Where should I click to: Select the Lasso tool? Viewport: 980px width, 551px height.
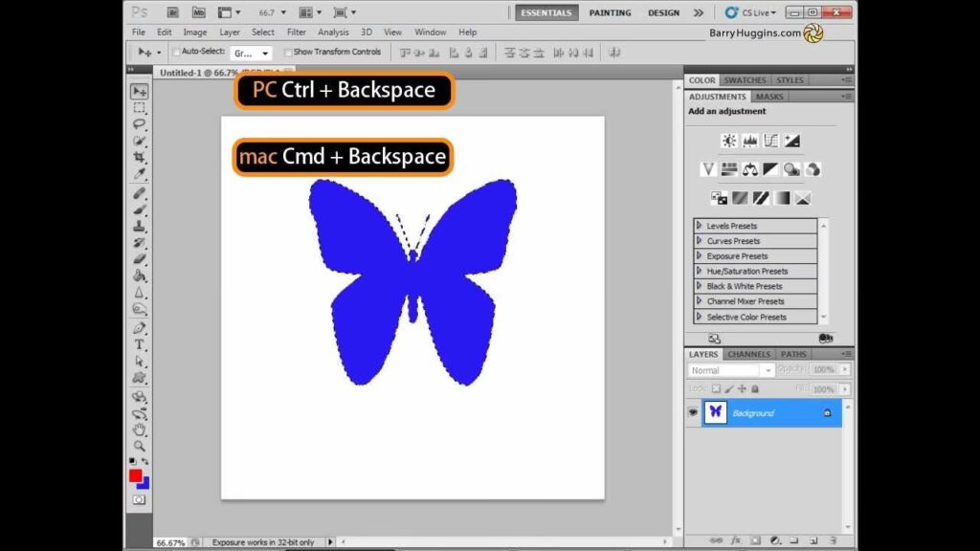tap(140, 124)
